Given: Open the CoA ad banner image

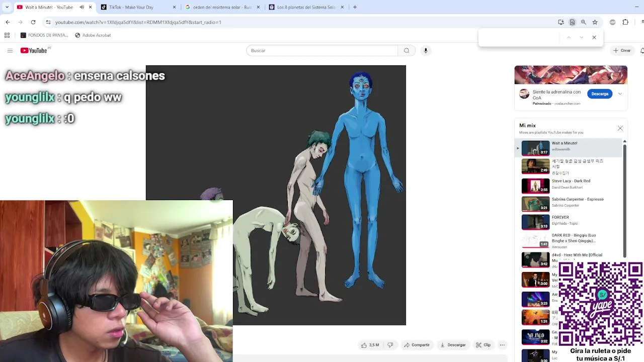Looking at the screenshot, I should point(571,75).
